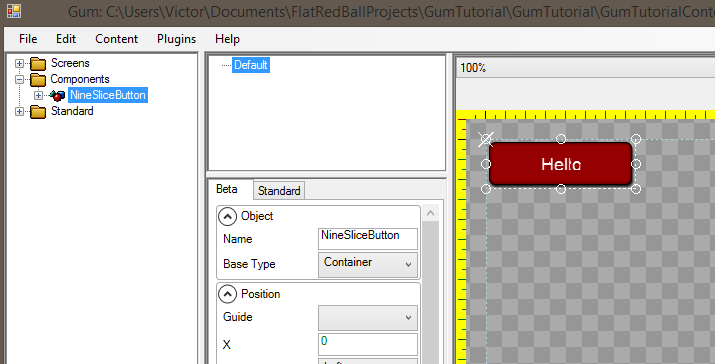The height and width of the screenshot is (364, 715).
Task: Open the Plugins menu
Action: pos(176,39)
